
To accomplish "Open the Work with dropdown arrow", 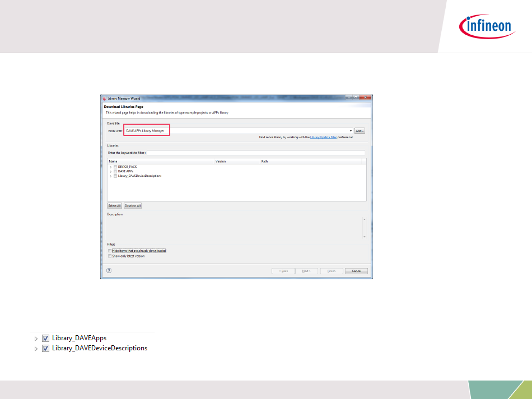I will pyautogui.click(x=351, y=131).
